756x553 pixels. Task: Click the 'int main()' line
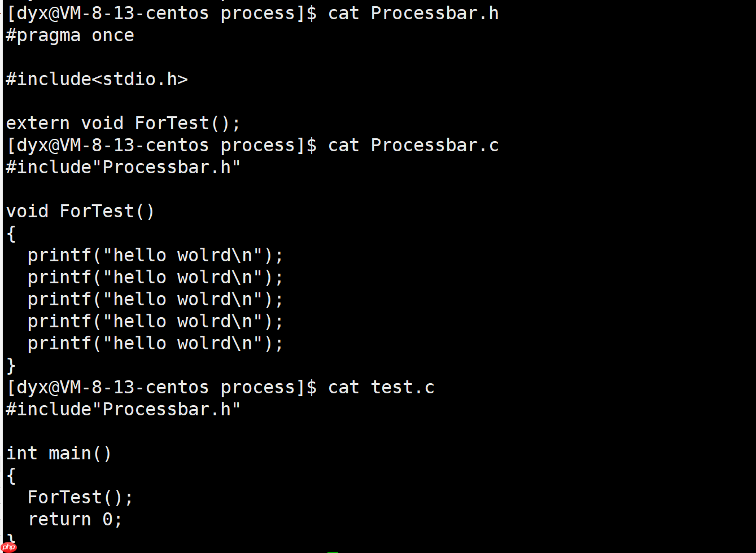pos(59,453)
